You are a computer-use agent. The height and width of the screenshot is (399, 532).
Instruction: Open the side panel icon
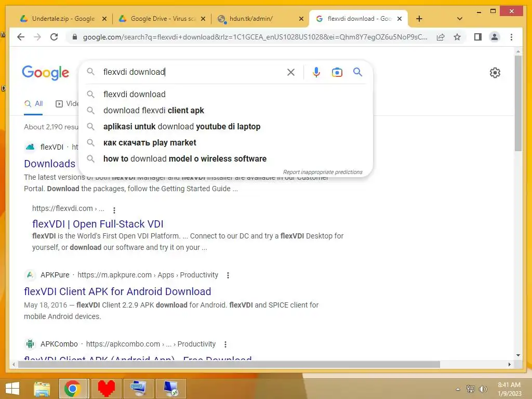tap(478, 37)
